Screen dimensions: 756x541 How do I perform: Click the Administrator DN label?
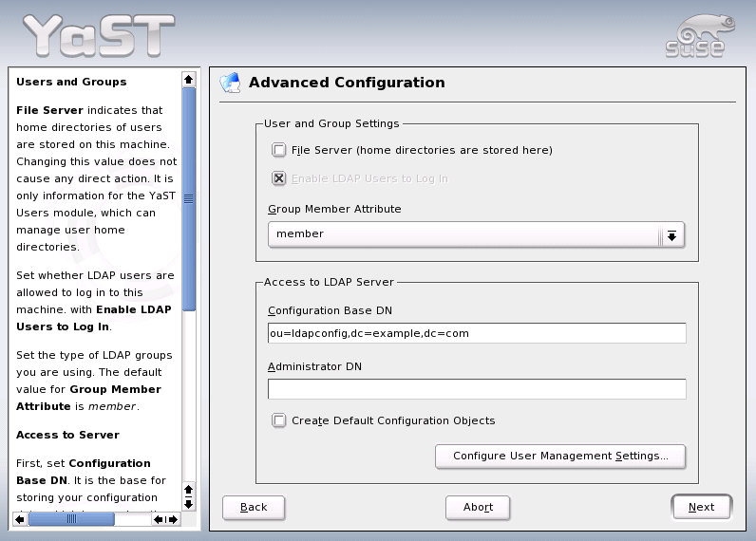[314, 366]
